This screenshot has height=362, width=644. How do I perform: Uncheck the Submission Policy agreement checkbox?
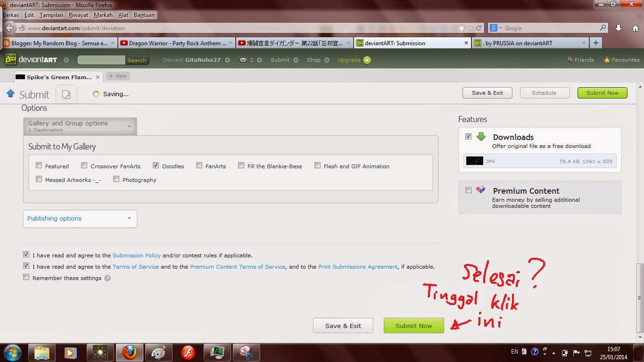tap(26, 255)
